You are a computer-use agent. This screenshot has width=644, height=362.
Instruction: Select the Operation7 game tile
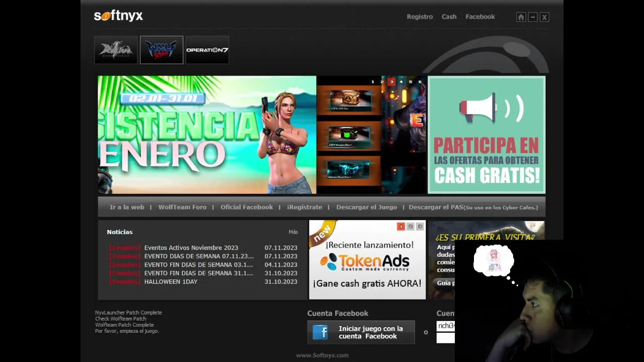coord(207,50)
